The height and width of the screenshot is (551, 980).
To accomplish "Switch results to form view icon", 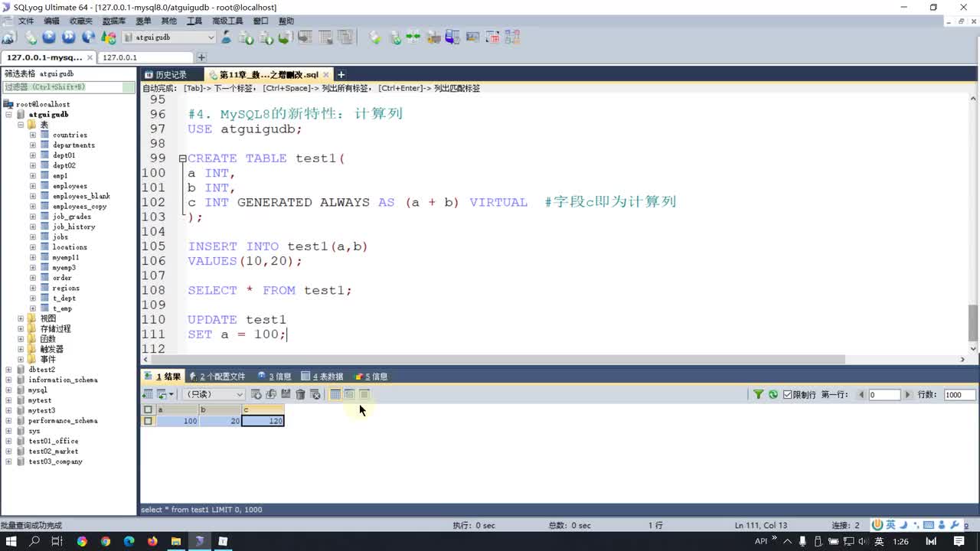I will pos(349,394).
